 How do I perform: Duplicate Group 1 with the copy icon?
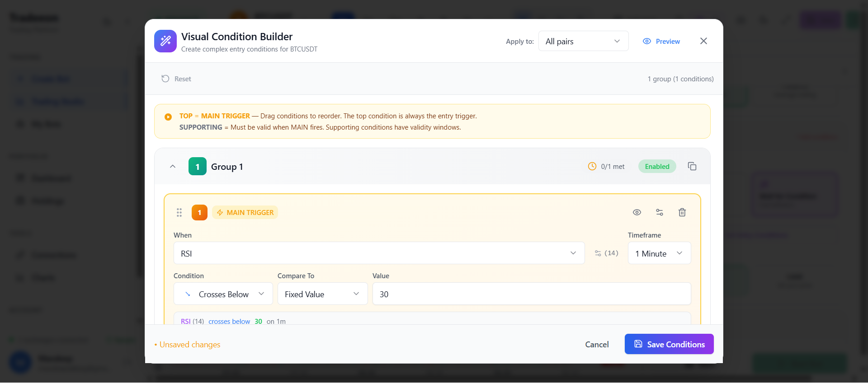pyautogui.click(x=692, y=166)
